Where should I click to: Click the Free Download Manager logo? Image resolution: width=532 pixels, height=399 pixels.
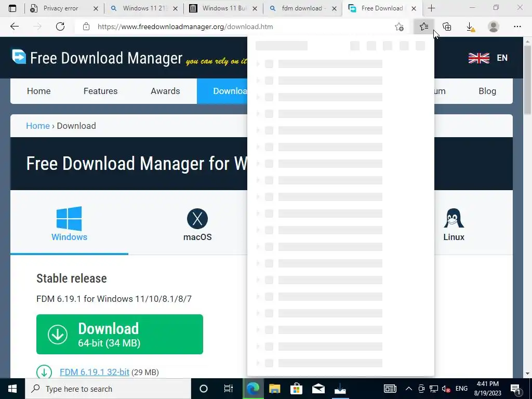click(97, 58)
